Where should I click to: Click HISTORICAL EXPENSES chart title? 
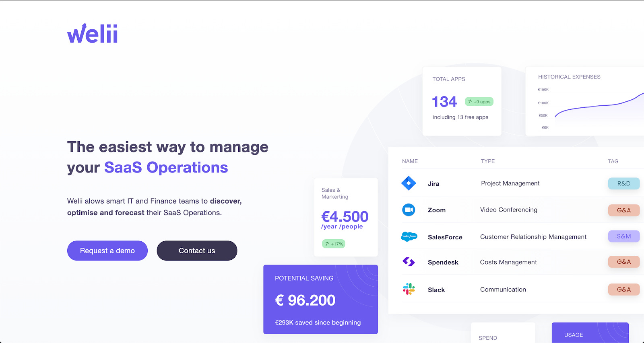[569, 77]
